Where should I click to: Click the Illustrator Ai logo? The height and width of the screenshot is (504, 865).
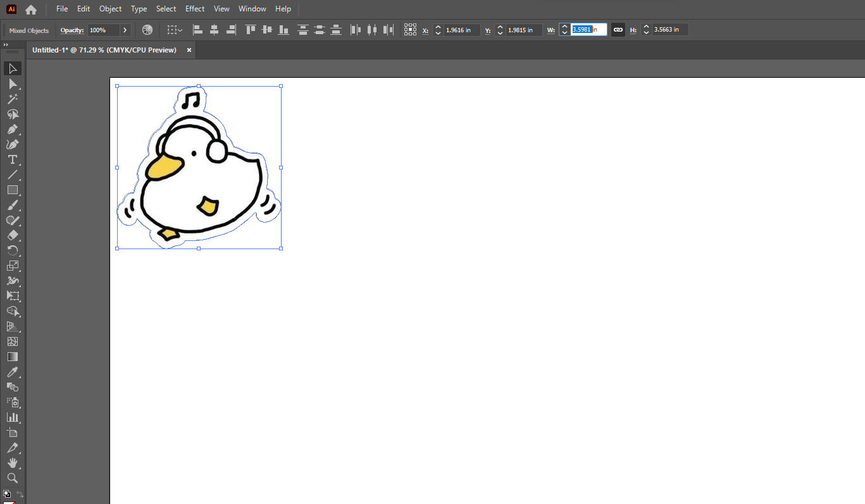11,9
